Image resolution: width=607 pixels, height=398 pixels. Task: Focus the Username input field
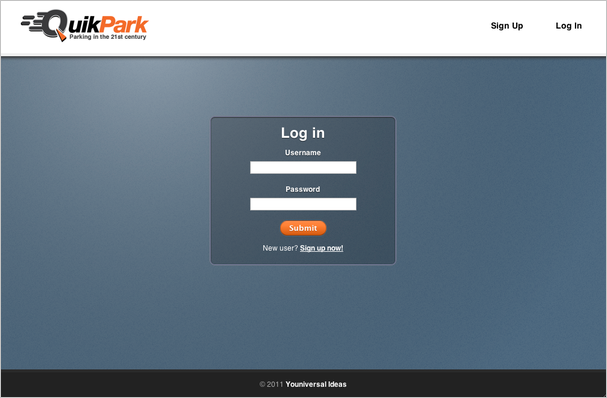[x=303, y=168]
